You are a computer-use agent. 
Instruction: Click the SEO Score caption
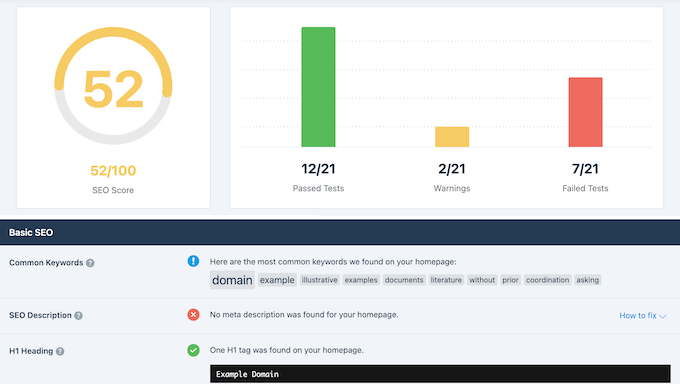tap(113, 190)
